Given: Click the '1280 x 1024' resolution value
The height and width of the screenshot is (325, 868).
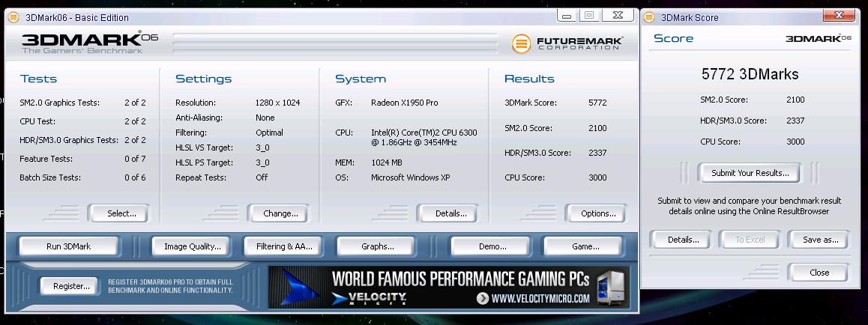Looking at the screenshot, I should click(x=277, y=103).
